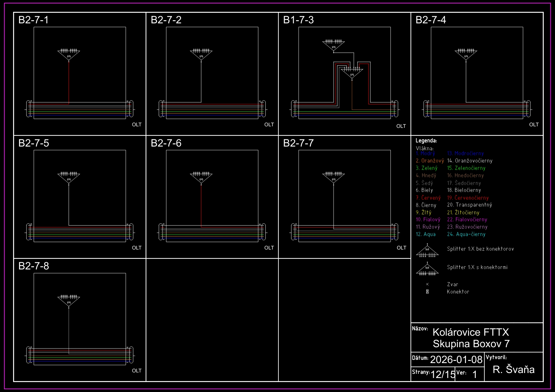Click the splitter symbol in panel B2-7-1

click(x=69, y=55)
